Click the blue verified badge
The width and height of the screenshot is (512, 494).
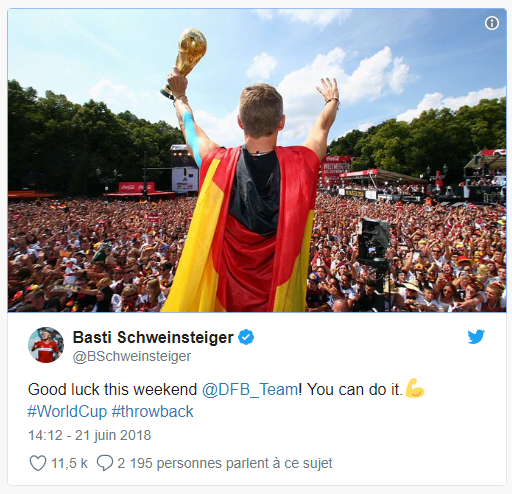click(x=246, y=337)
